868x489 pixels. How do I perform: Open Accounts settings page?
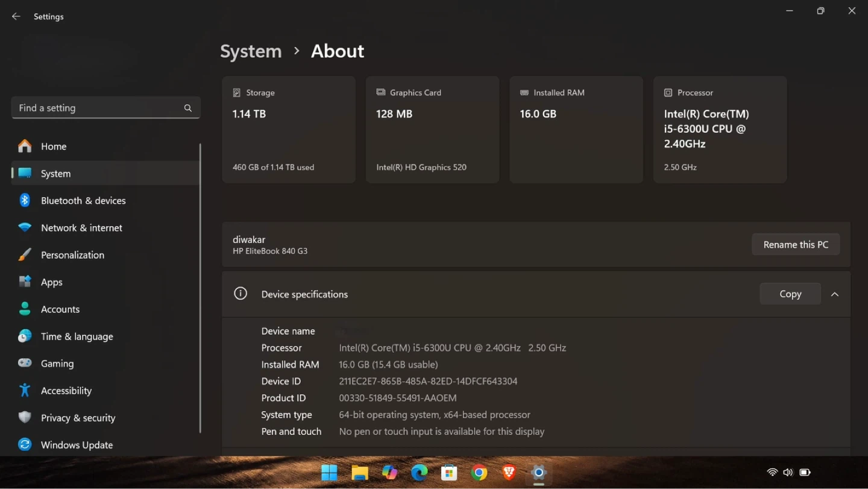click(x=105, y=309)
